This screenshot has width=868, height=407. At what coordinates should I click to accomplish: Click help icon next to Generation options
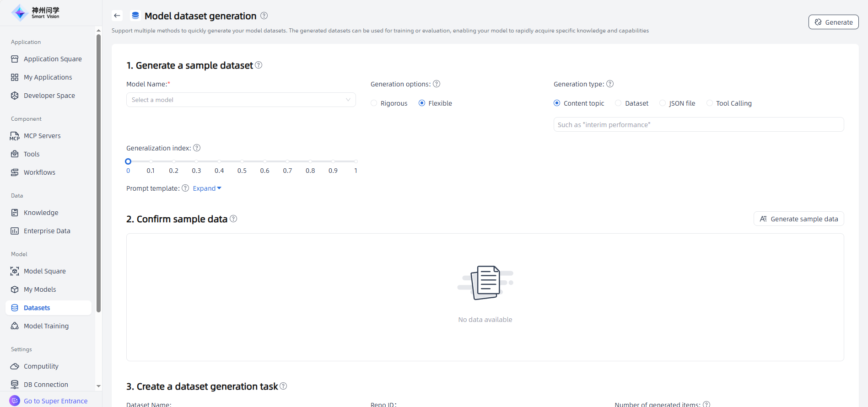[x=437, y=84]
